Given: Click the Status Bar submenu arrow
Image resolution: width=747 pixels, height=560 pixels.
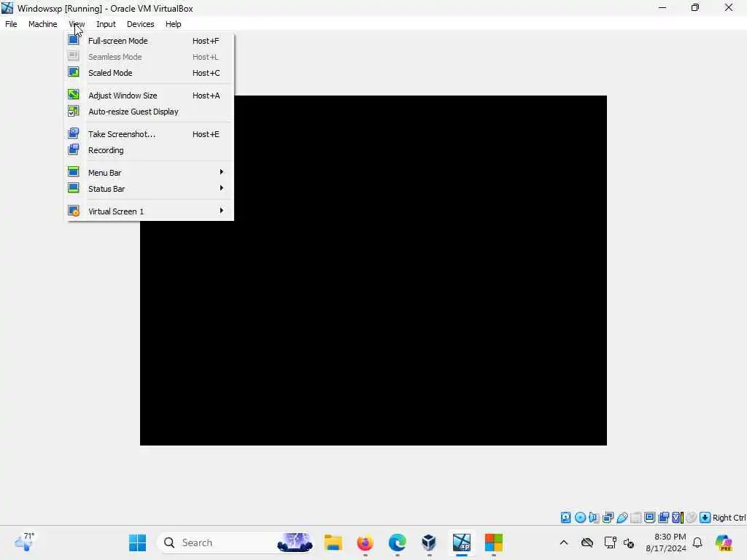Looking at the screenshot, I should click(x=222, y=188).
